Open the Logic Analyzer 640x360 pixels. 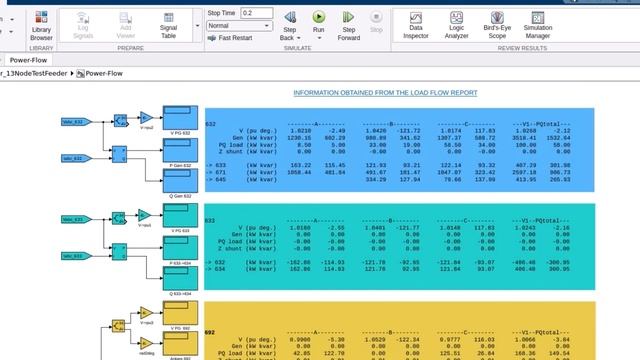pos(456,25)
